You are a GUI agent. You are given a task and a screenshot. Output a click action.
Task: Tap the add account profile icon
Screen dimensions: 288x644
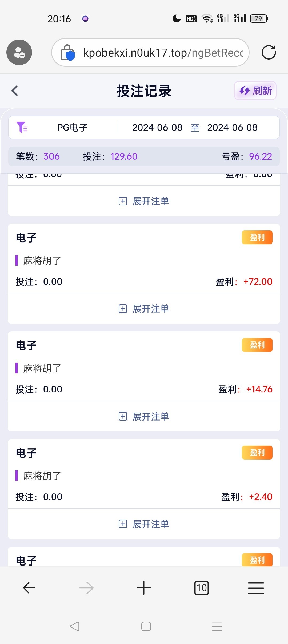pyautogui.click(x=19, y=52)
